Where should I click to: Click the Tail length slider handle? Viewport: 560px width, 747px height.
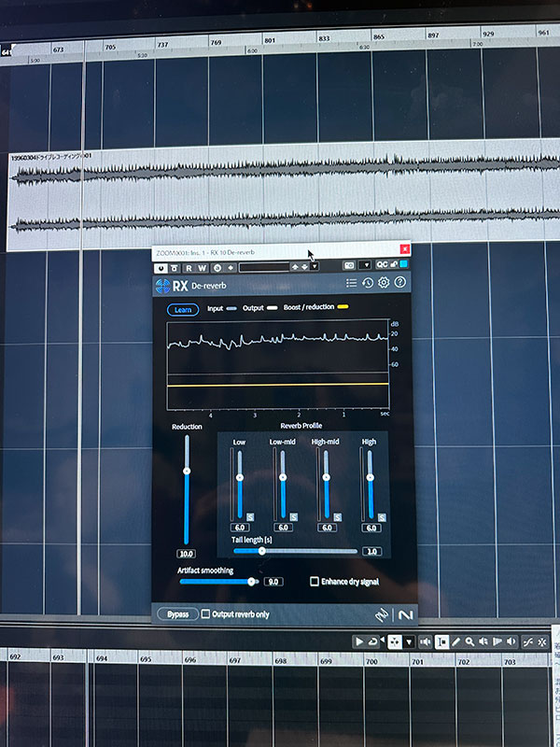coord(261,551)
